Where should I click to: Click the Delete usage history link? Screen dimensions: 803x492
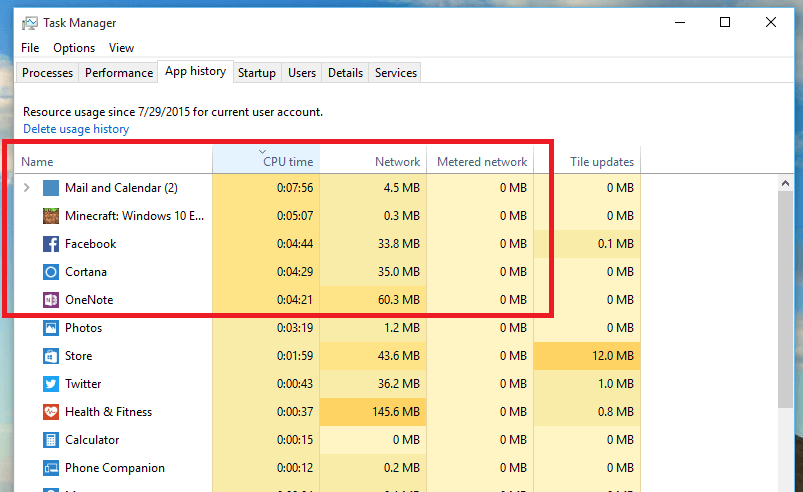76,129
